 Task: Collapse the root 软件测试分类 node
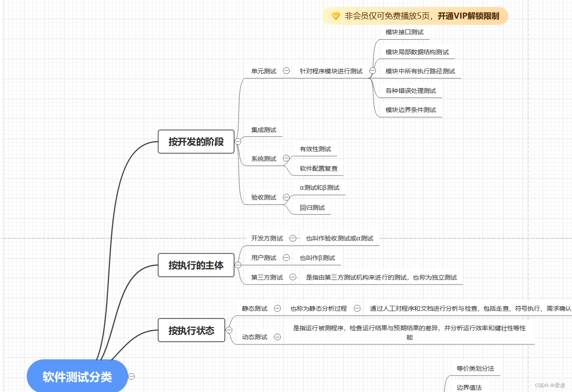131,376
